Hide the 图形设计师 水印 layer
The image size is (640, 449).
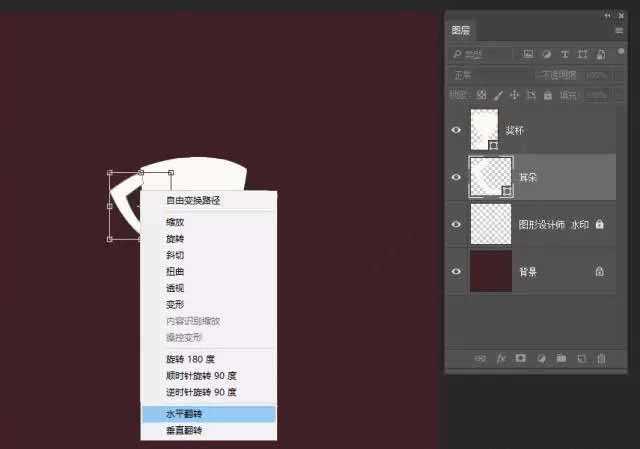pyautogui.click(x=456, y=224)
